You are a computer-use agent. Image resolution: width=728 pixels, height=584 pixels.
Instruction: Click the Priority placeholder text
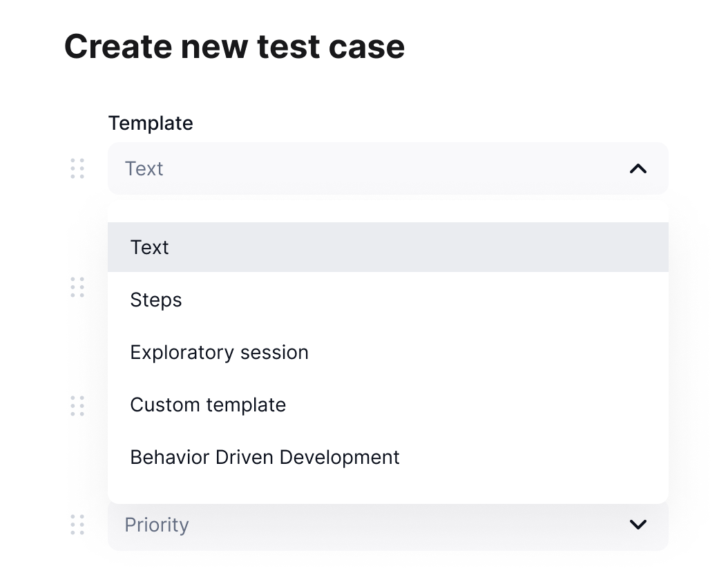(x=157, y=525)
